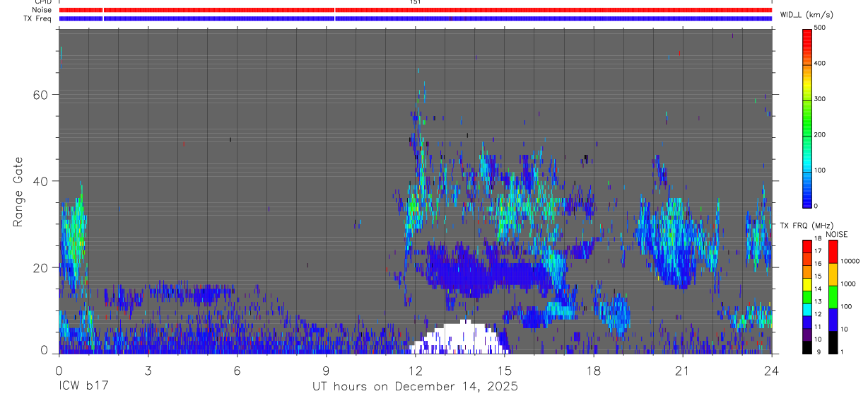Click the 'ICW b17' radar beam label
This screenshot has height=401, width=868.
(83, 387)
